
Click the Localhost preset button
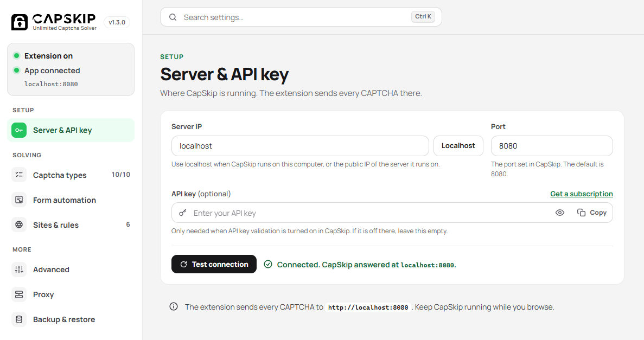point(458,146)
